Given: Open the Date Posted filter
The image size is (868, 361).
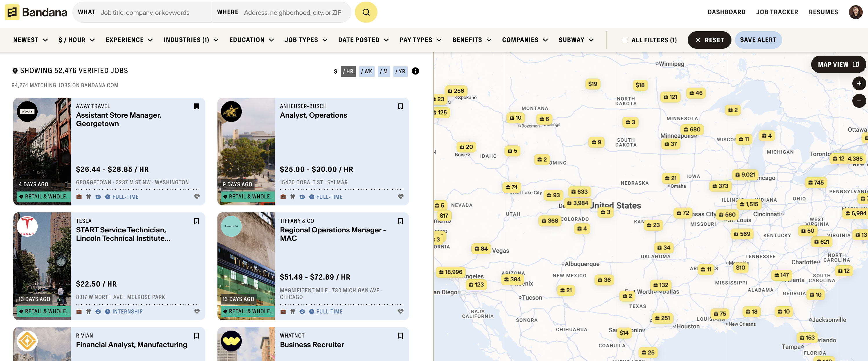Looking at the screenshot, I should pyautogui.click(x=364, y=40).
